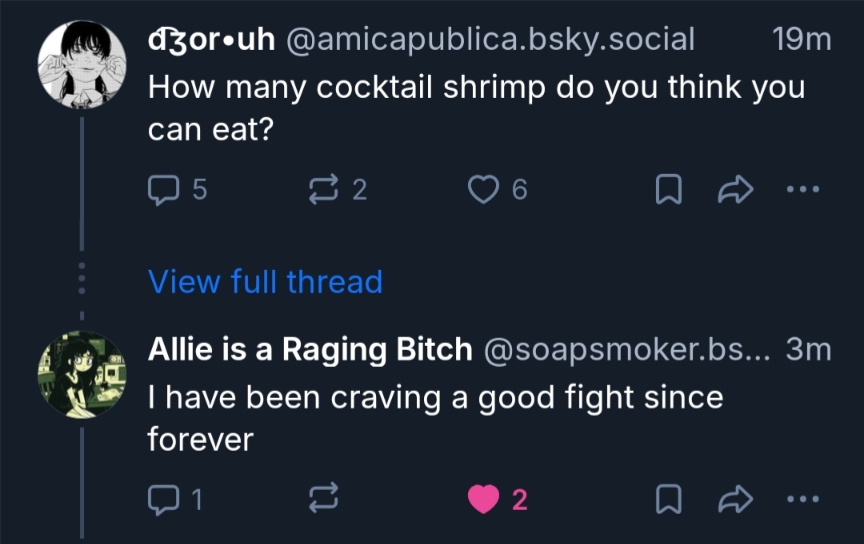This screenshot has width=864, height=544.
Task: Open the Allie is a Raging Bitch profile name
Action: [x=310, y=349]
